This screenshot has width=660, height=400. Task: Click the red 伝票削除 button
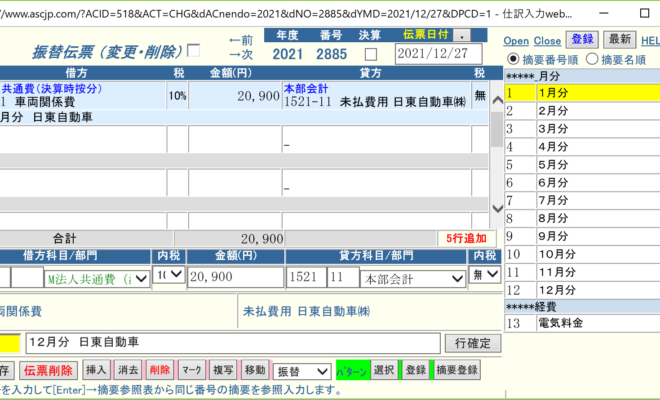47,370
